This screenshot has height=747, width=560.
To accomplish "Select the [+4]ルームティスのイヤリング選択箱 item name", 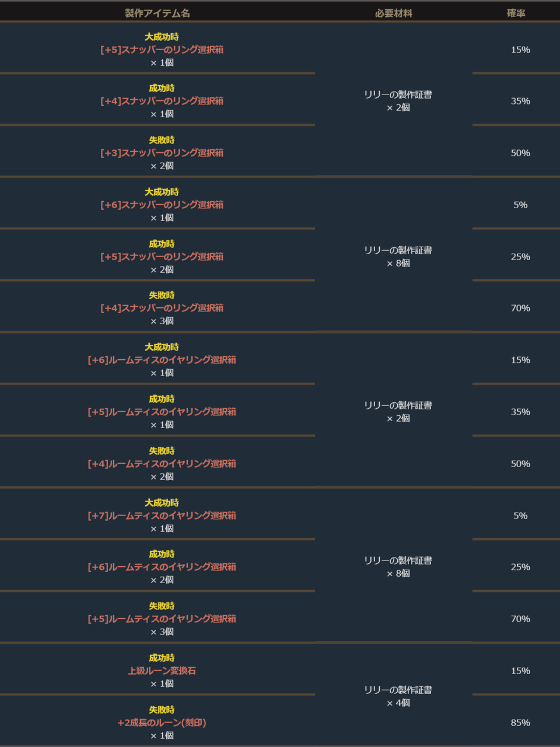I will [162, 464].
